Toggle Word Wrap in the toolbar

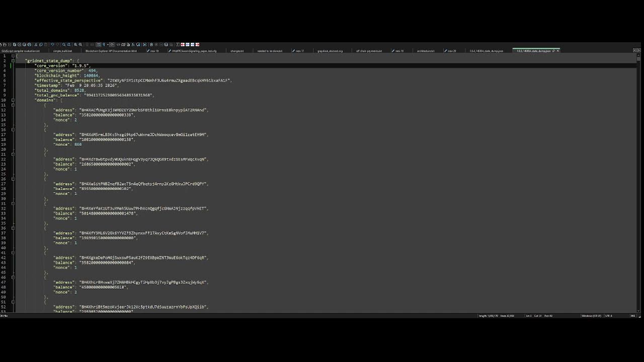pos(99,44)
